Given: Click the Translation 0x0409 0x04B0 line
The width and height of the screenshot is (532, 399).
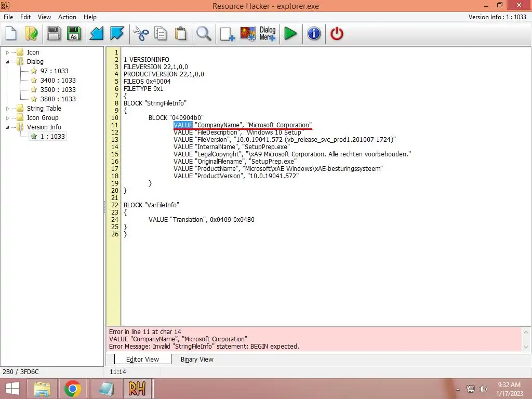Looking at the screenshot, I should click(202, 220).
